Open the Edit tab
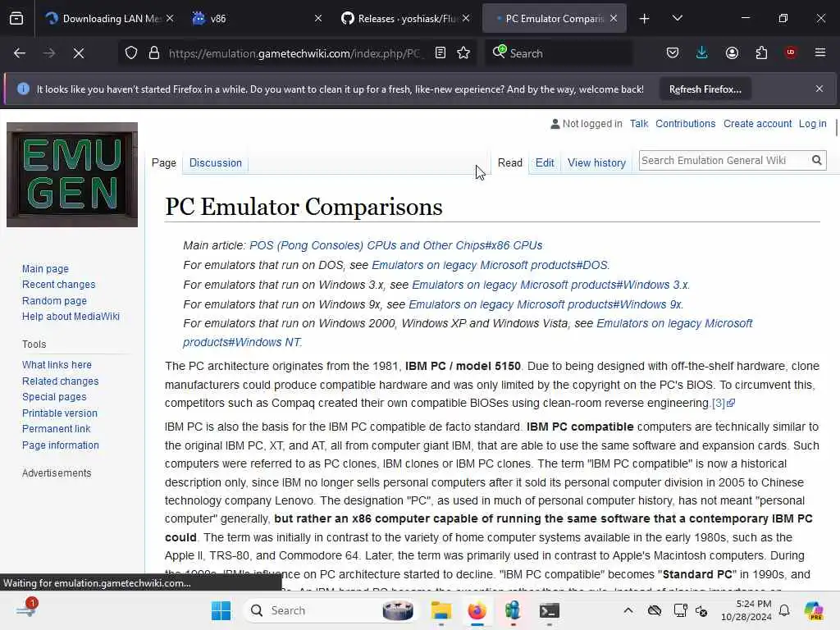840x630 pixels. pyautogui.click(x=545, y=163)
